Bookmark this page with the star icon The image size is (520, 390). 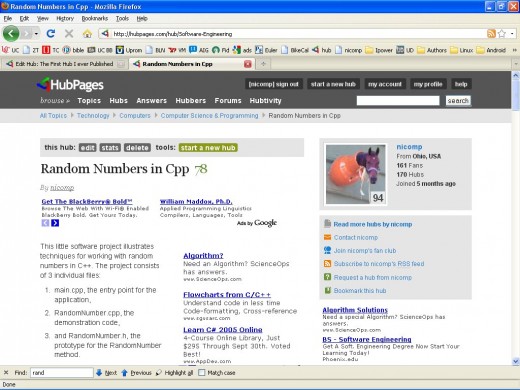(x=502, y=33)
